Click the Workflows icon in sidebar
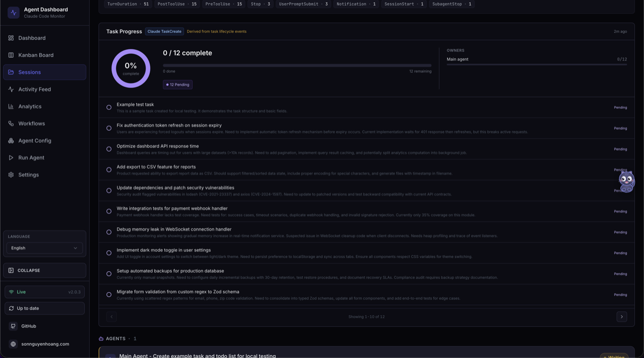This screenshot has width=644, height=358. (x=11, y=124)
